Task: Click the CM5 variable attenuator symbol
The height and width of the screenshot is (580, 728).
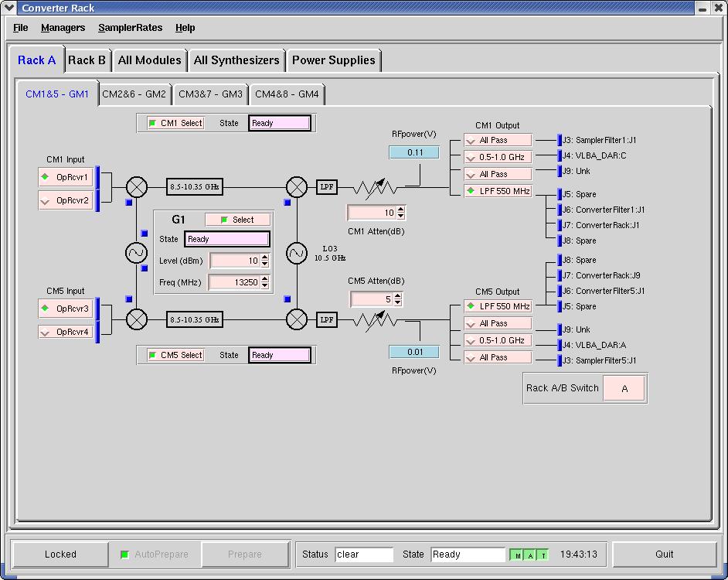Action: pos(376,319)
